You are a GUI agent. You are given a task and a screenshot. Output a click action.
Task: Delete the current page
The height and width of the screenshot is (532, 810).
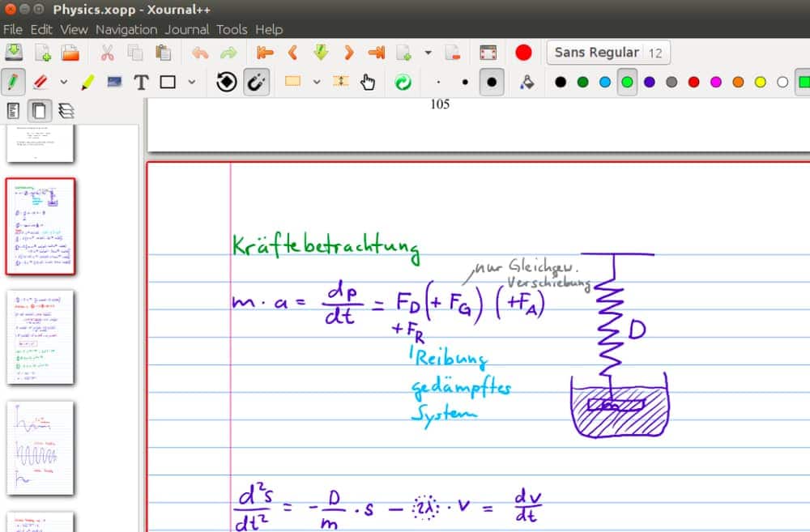452,53
